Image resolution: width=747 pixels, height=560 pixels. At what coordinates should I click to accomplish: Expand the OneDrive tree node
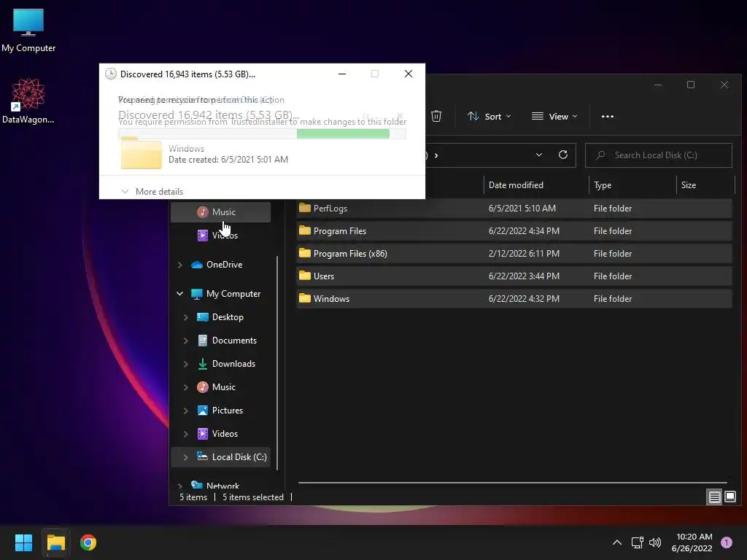pyautogui.click(x=180, y=265)
